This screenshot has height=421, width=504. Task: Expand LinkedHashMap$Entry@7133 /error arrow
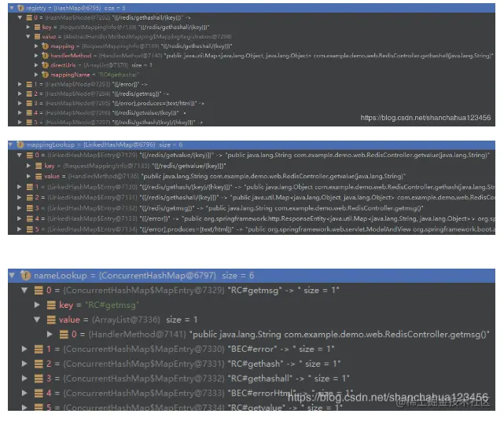pyautogui.click(x=20, y=218)
